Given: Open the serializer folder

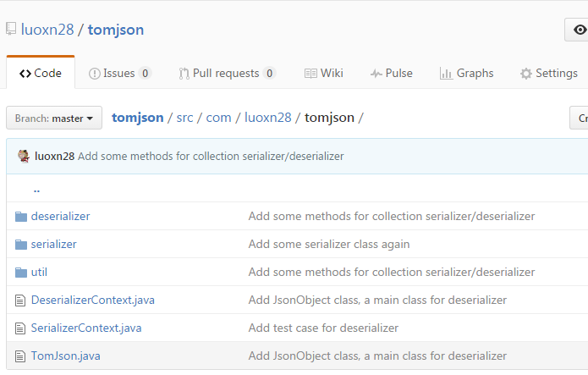Looking at the screenshot, I should click(x=53, y=245).
